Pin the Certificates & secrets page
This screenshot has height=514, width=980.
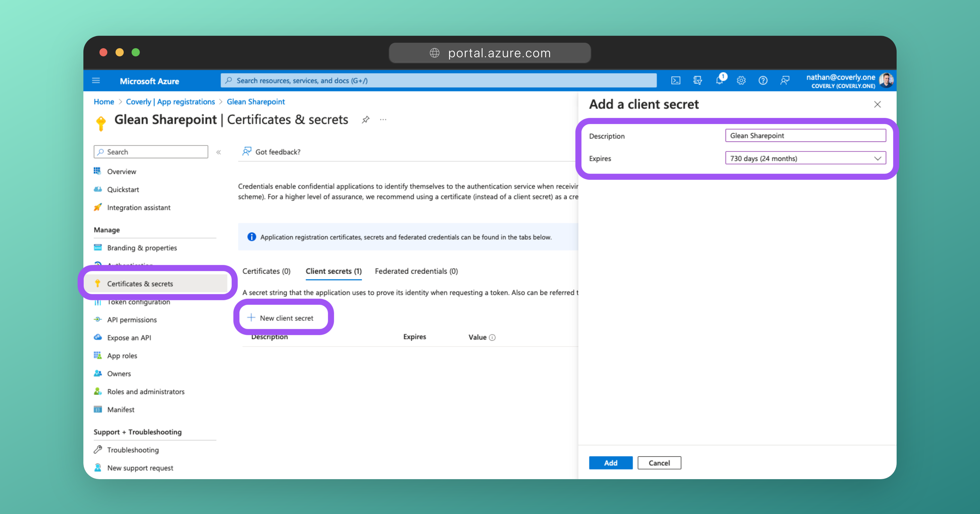point(366,120)
